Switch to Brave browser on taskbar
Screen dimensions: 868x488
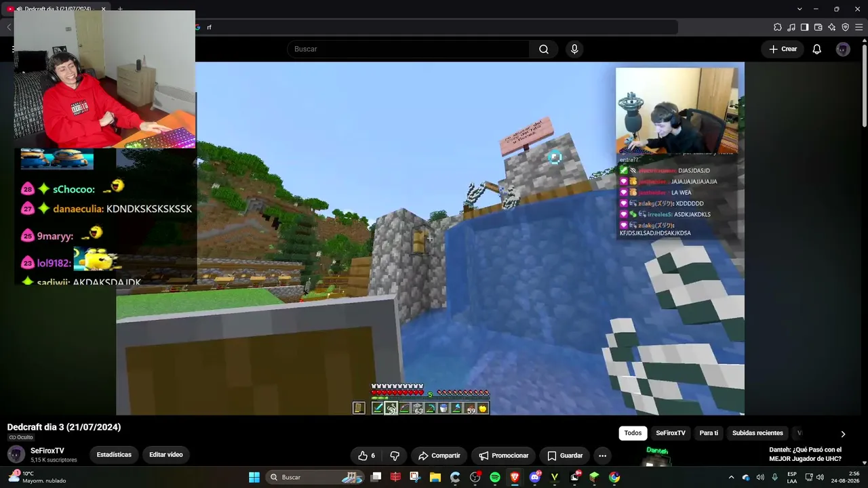515,477
